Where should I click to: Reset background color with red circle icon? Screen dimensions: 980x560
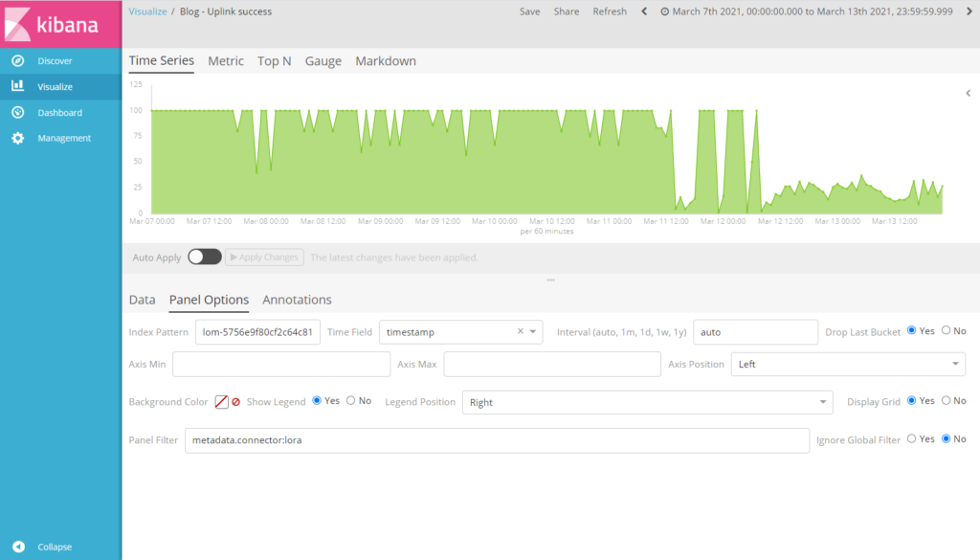(x=236, y=402)
